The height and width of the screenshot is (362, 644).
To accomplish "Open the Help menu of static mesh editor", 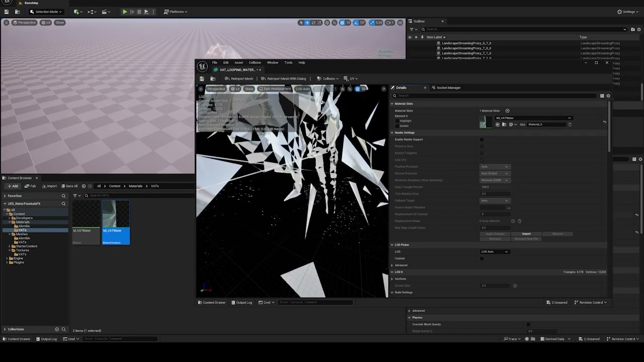I will (302, 63).
